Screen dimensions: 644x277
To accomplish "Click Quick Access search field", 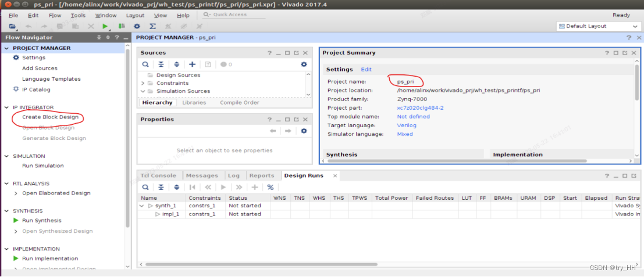I will 234,15.
